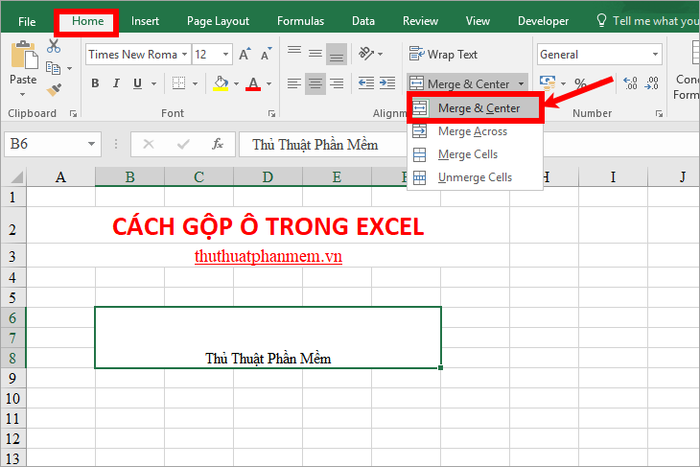The height and width of the screenshot is (467, 700).
Task: Click Enter checkmark in formula bar
Action: pyautogui.click(x=183, y=144)
